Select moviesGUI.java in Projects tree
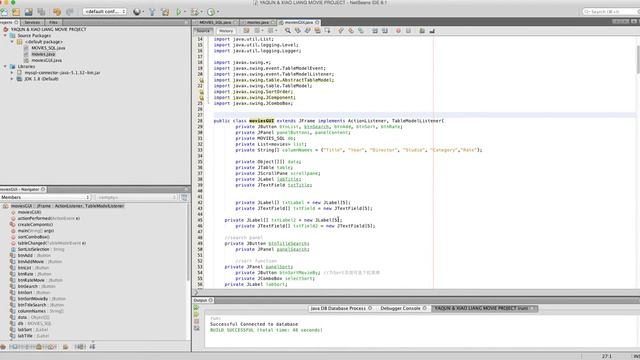This screenshot has height=360, width=640. tap(47, 60)
